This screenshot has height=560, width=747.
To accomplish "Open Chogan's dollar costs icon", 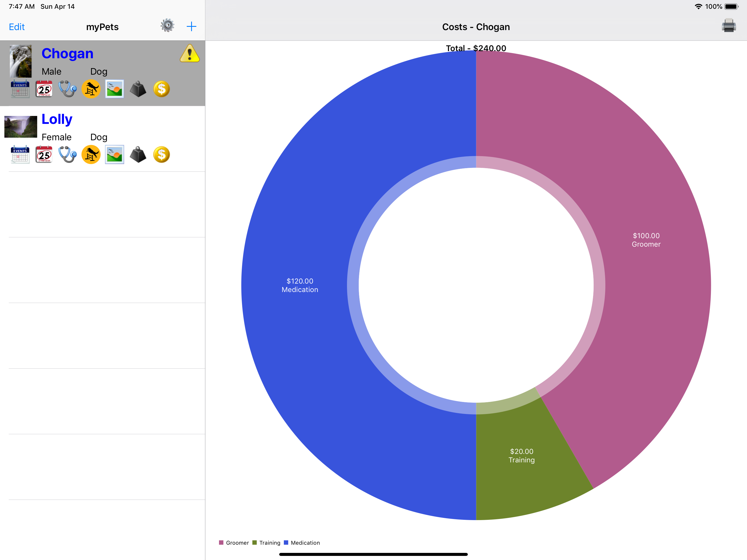I will 161,89.
